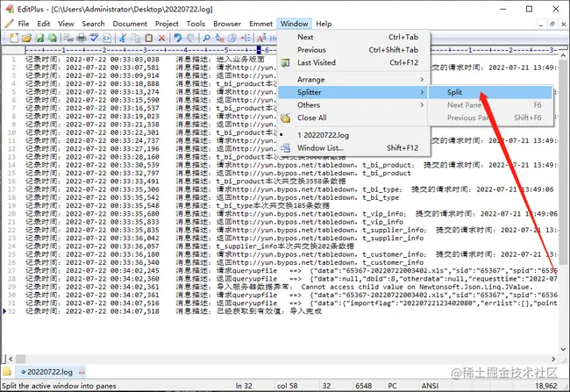
Task: Click the ANSI encoding status field
Action: [430, 386]
